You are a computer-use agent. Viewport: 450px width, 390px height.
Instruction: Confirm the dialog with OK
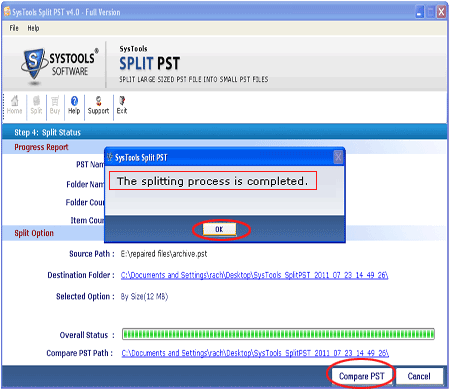[219, 229]
